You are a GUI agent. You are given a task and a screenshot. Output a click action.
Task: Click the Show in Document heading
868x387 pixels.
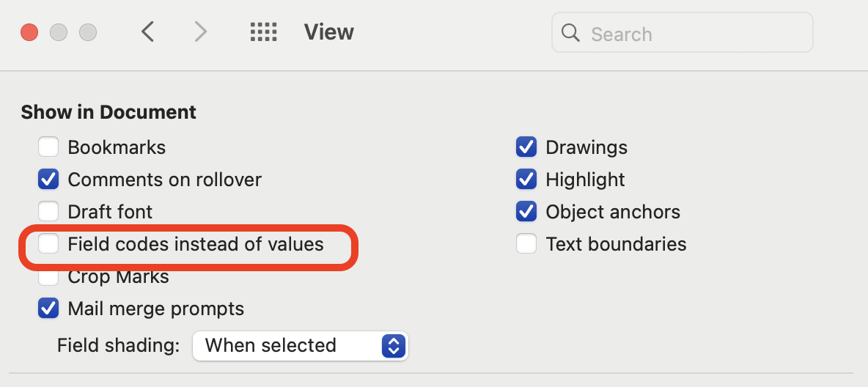[x=108, y=112]
